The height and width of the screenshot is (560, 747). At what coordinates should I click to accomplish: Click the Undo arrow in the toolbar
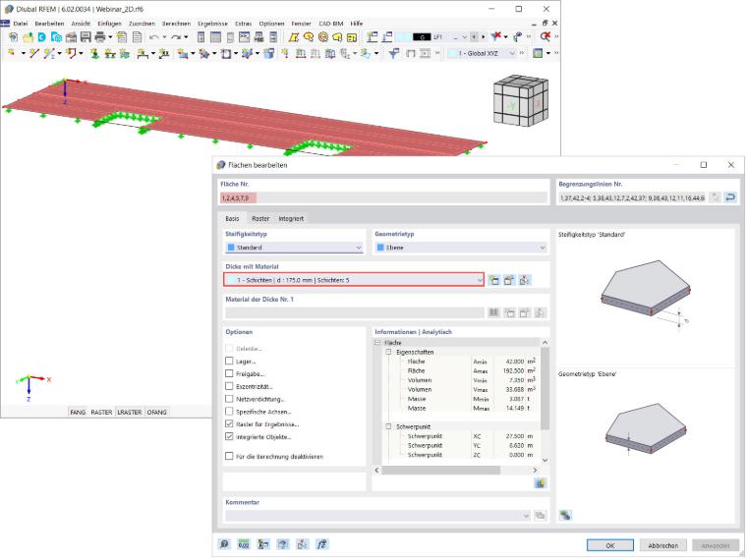tap(154, 36)
